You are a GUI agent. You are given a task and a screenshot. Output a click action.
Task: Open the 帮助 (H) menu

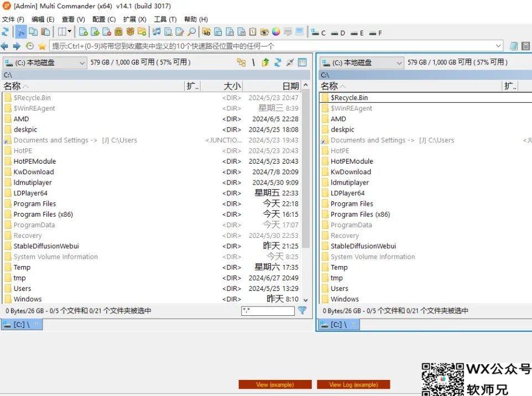tap(196, 19)
